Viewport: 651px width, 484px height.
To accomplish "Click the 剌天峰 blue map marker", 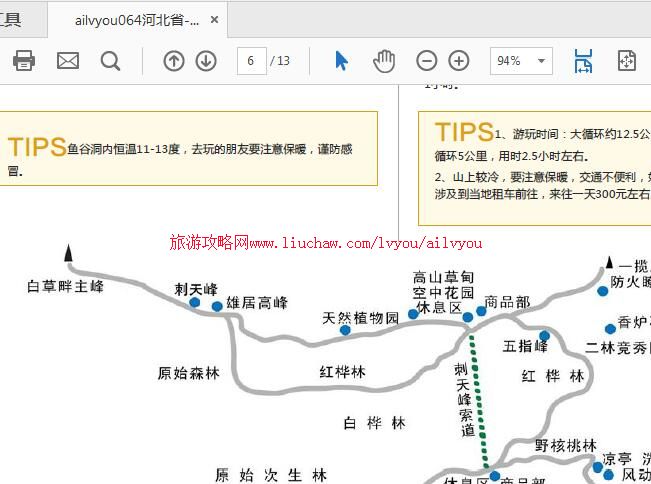I will point(195,302).
